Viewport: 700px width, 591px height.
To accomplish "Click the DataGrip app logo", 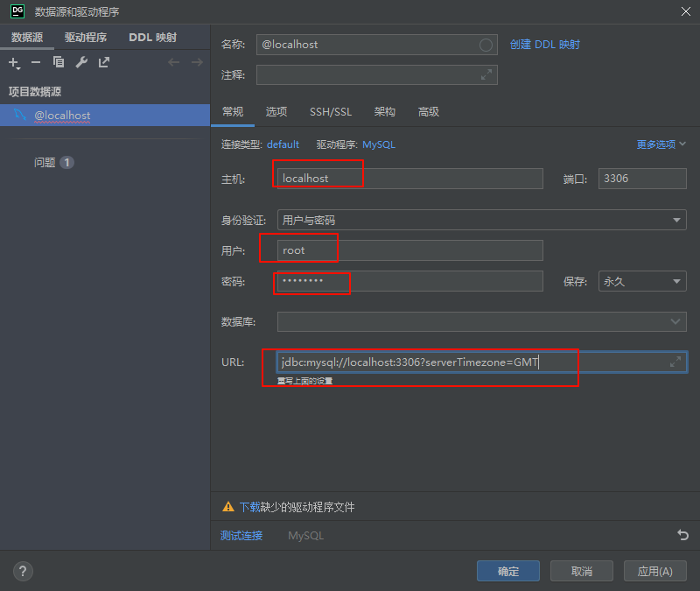I will click(17, 11).
